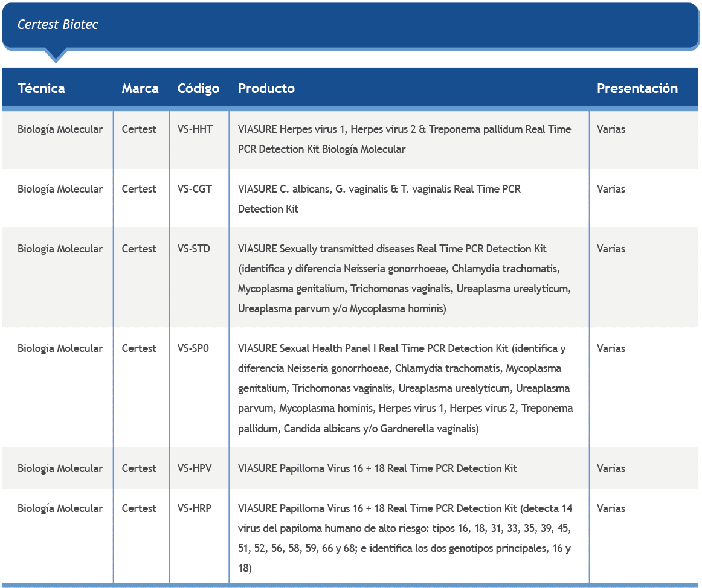This screenshot has height=588, width=702.
Task: Click the Sexually transmitted diseases kit description
Action: [404, 278]
